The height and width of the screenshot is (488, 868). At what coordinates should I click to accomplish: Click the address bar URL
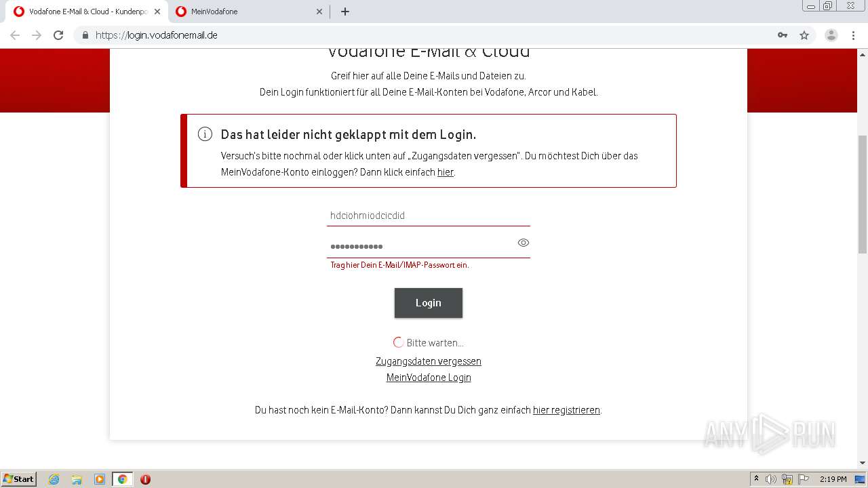157,35
